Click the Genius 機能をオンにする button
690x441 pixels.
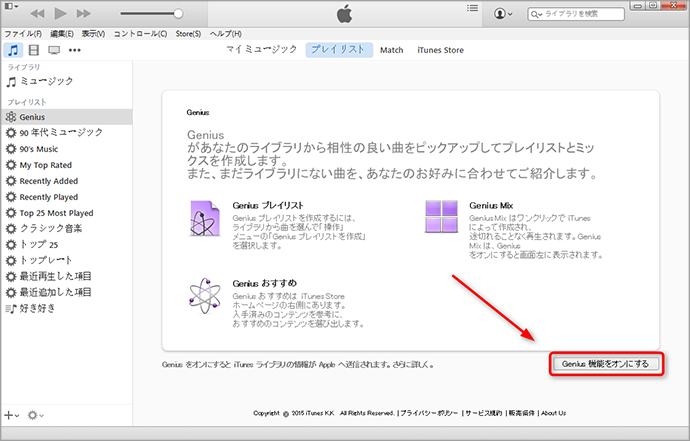pos(606,364)
